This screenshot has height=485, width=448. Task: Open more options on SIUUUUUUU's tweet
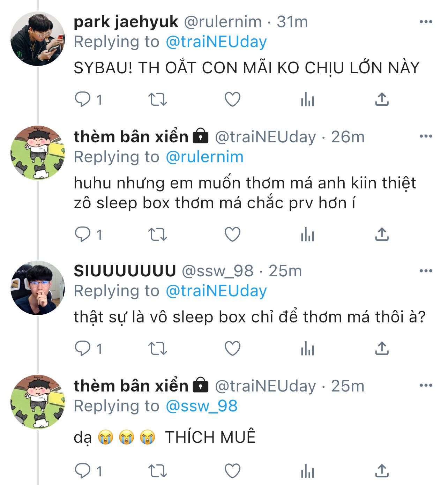pyautogui.click(x=426, y=271)
